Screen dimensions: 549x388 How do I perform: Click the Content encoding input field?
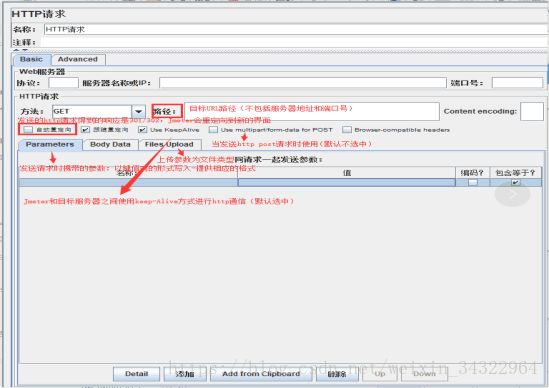pos(532,111)
